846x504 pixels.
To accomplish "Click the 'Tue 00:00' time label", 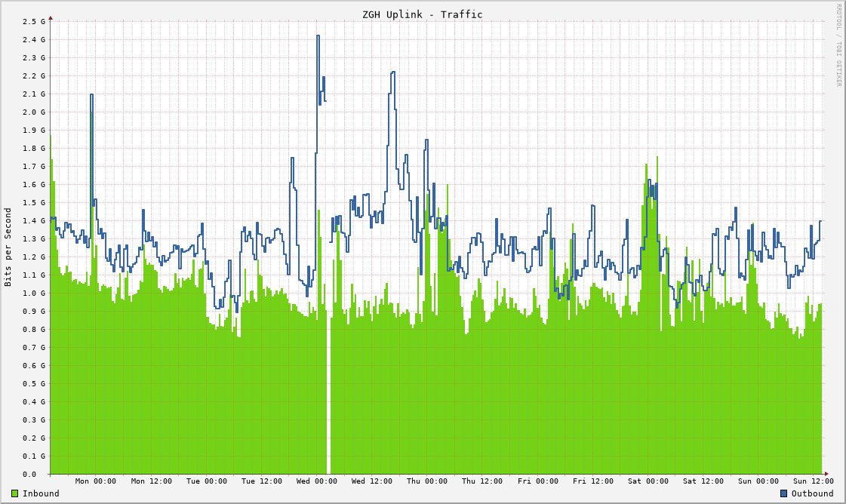I will click(x=207, y=481).
